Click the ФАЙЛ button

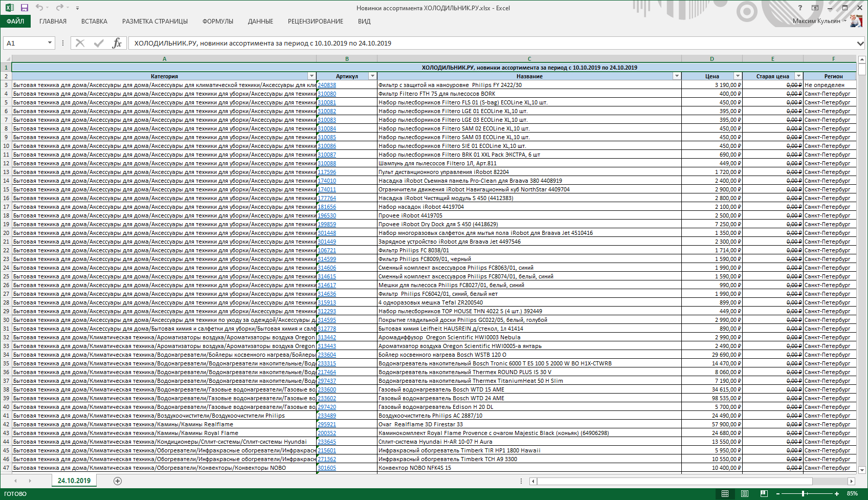(15, 21)
